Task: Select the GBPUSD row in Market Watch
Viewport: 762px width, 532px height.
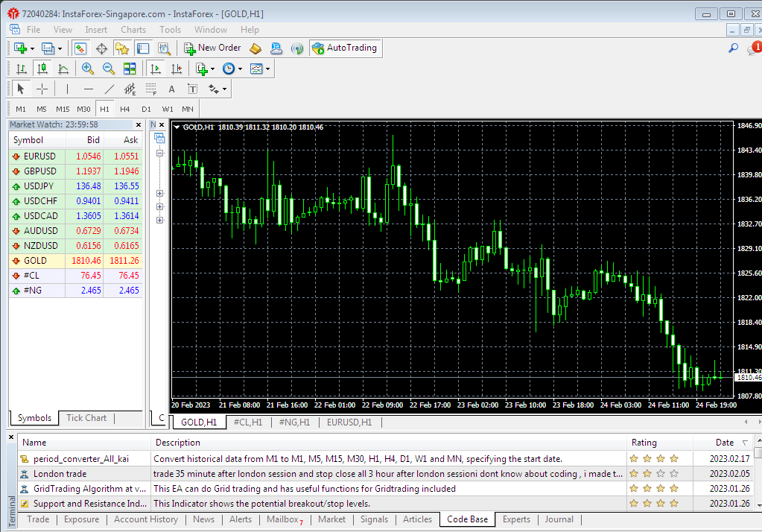Action: 39,171
